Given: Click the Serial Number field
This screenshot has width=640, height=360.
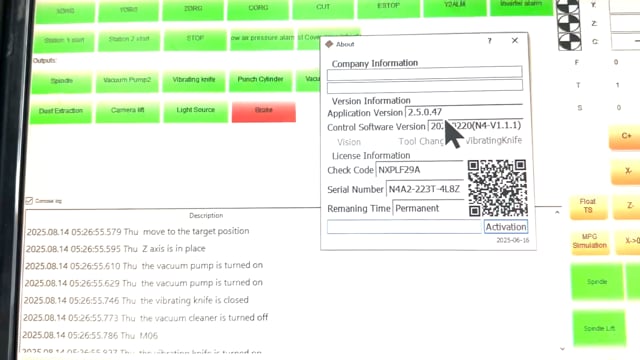Looking at the screenshot, I should click(x=425, y=189).
